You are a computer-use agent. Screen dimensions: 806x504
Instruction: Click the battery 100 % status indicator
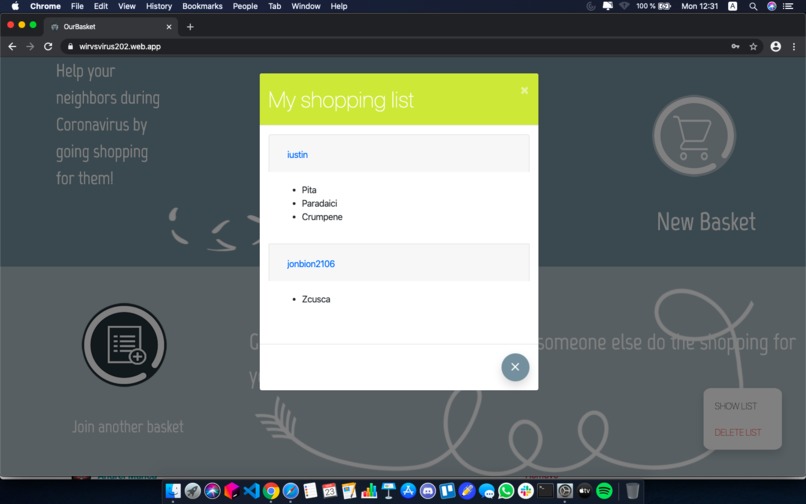tap(653, 6)
